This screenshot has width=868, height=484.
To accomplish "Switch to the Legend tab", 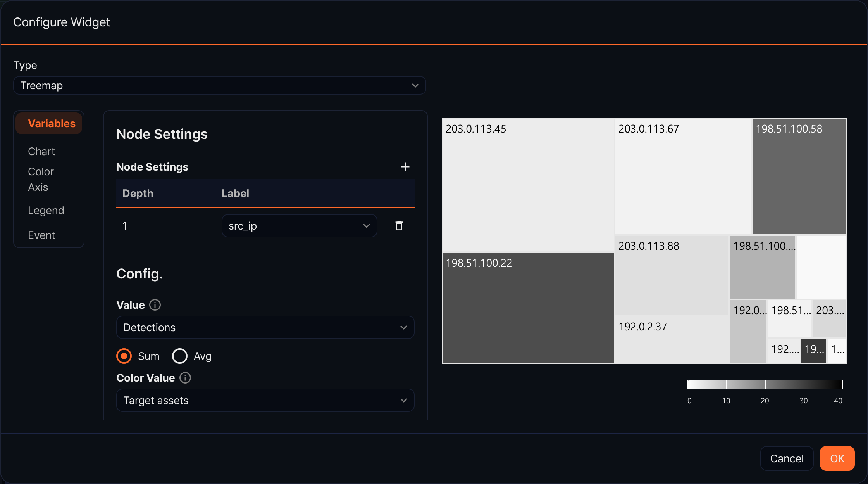I will 46,210.
